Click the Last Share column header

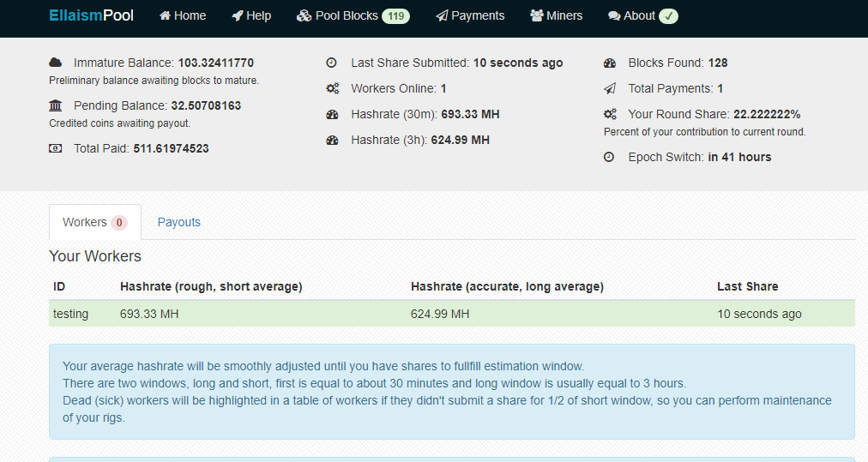click(x=747, y=286)
